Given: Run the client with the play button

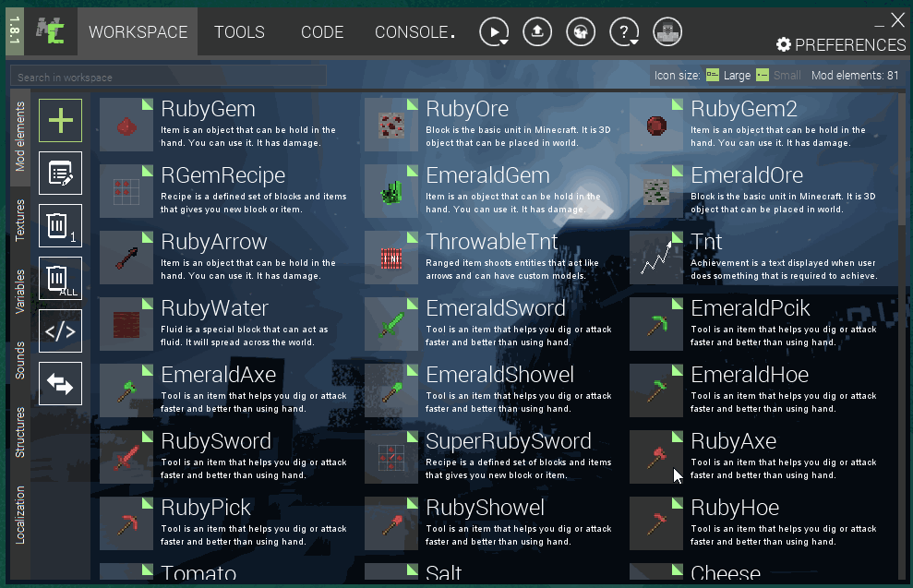Looking at the screenshot, I should coord(494,31).
